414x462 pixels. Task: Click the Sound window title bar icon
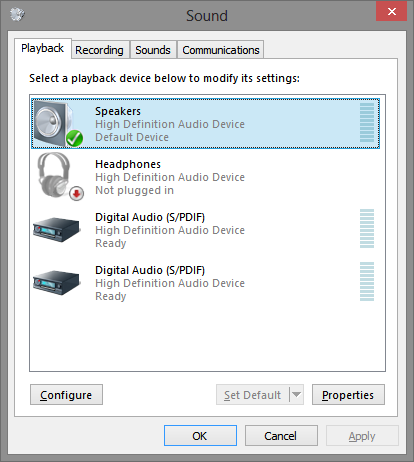click(x=17, y=14)
